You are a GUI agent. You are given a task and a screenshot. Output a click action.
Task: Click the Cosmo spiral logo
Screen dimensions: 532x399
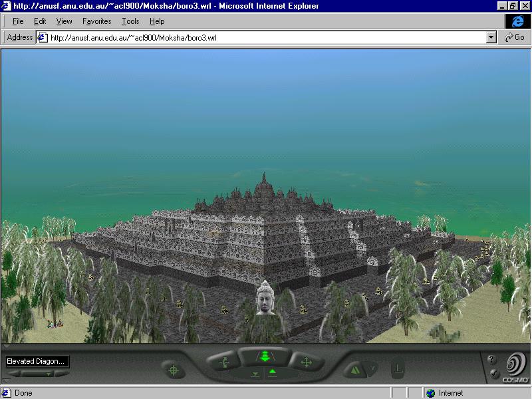[516, 364]
